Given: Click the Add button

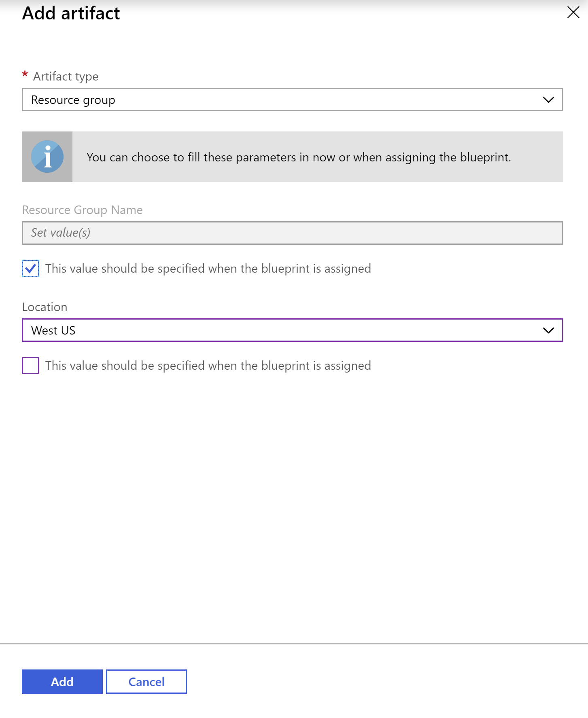Looking at the screenshot, I should pyautogui.click(x=62, y=682).
